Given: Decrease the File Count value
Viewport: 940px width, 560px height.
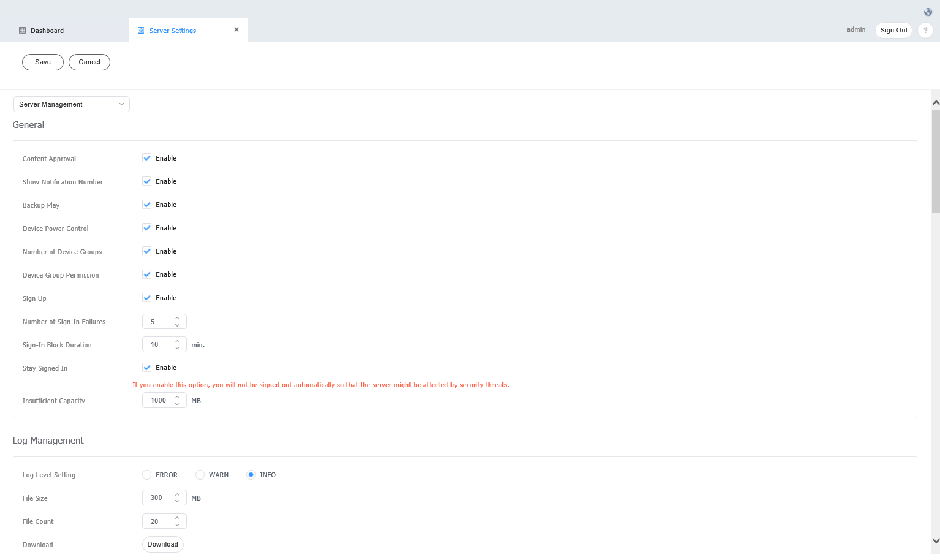Looking at the screenshot, I should click(x=178, y=524).
